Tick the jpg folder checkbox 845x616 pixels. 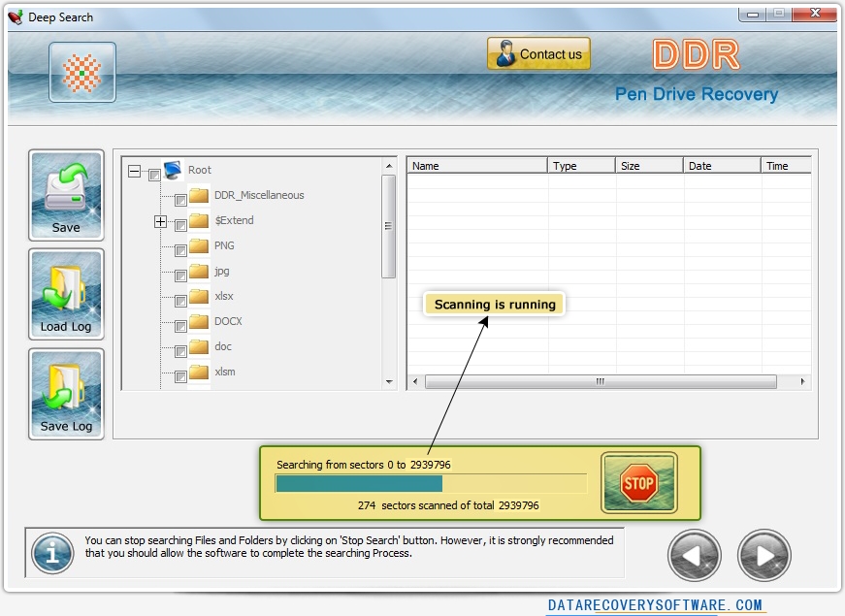click(x=180, y=276)
